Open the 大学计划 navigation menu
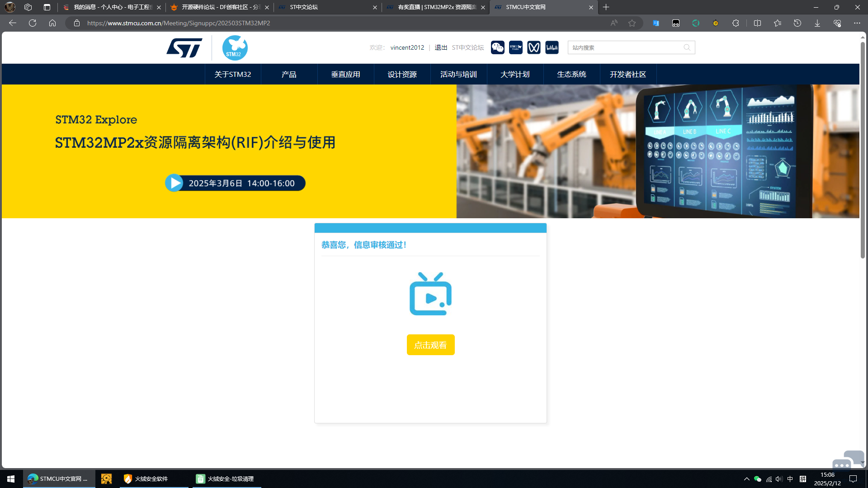The image size is (868, 488). pos(515,74)
